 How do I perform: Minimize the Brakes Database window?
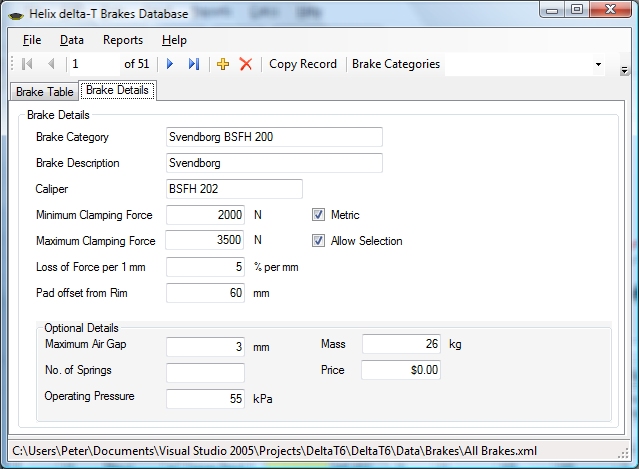click(x=552, y=10)
